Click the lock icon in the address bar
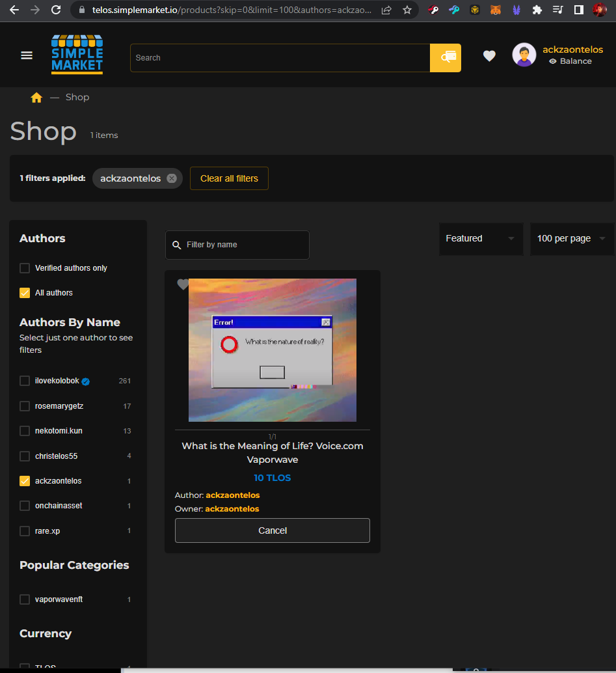The width and height of the screenshot is (616, 673). (x=81, y=10)
